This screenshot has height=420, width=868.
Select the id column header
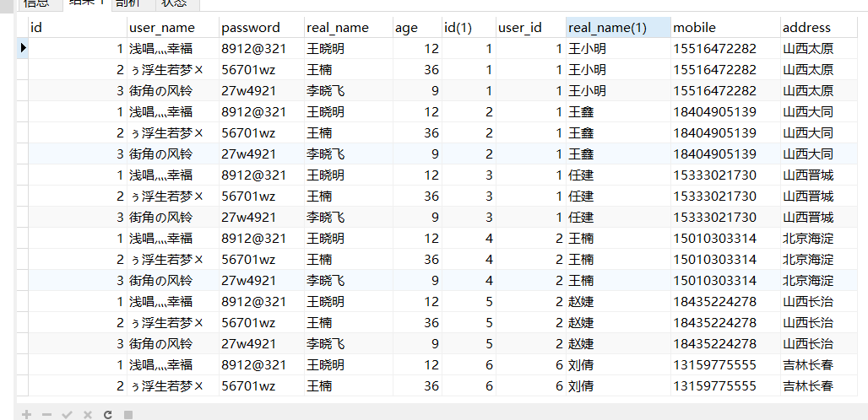coord(78,28)
